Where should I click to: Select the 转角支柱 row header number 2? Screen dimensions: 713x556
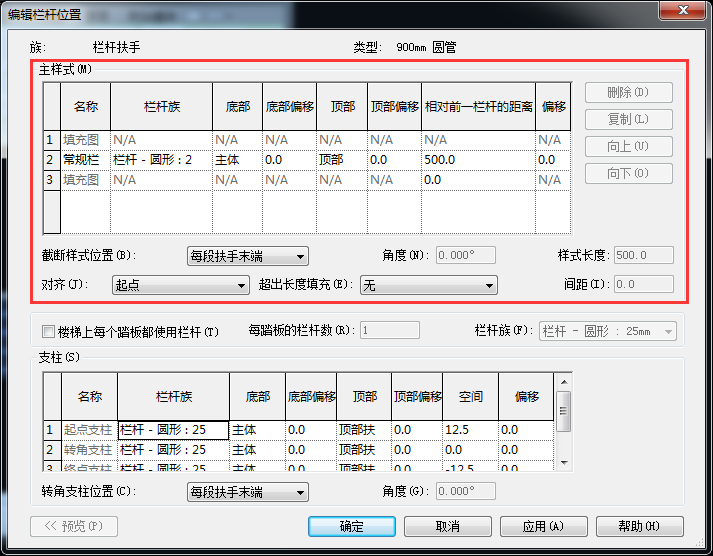[x=51, y=450]
